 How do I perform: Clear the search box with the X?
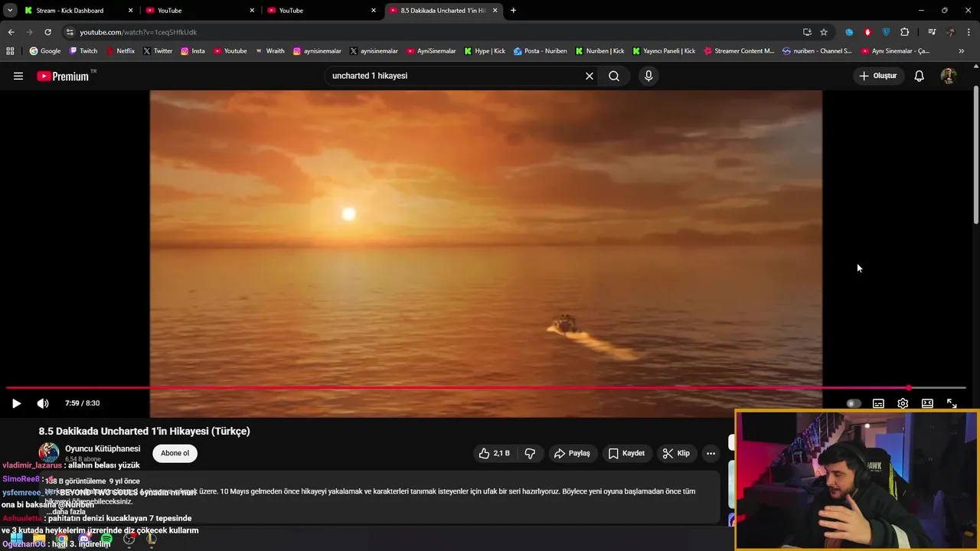point(590,76)
